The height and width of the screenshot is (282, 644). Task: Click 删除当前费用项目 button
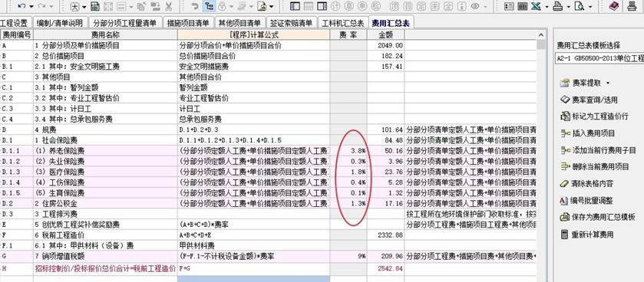coord(595,166)
